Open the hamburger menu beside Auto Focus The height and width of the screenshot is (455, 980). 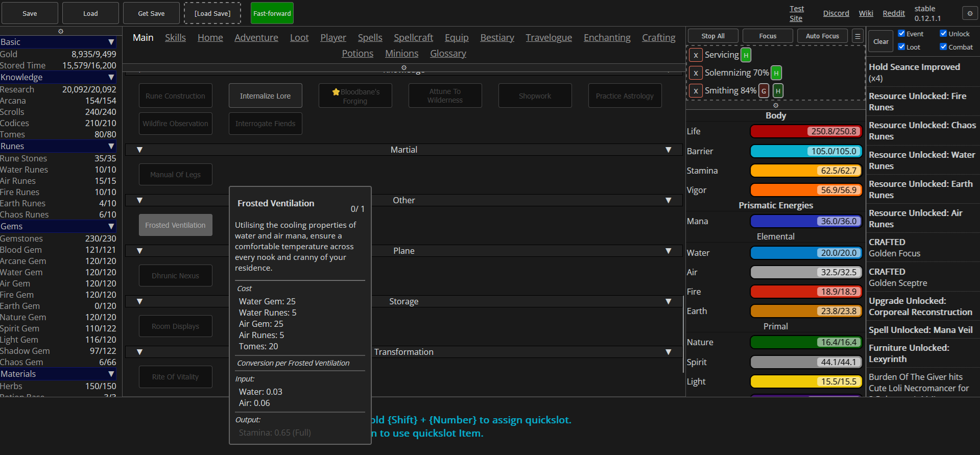tap(858, 36)
